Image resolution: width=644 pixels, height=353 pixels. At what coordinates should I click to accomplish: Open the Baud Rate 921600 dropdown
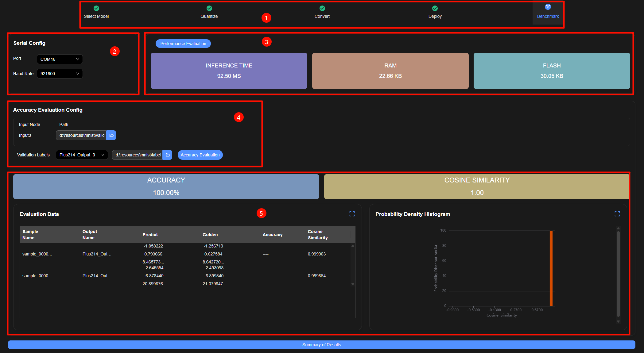pos(60,74)
